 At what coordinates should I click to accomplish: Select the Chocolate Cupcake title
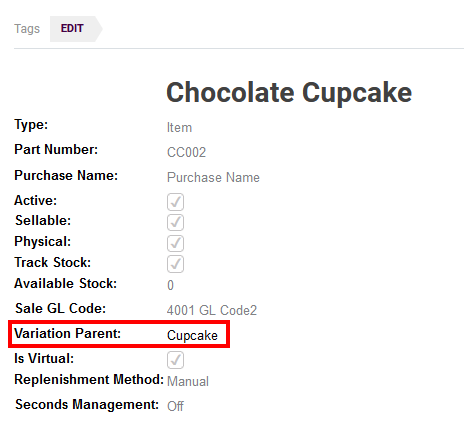click(289, 93)
